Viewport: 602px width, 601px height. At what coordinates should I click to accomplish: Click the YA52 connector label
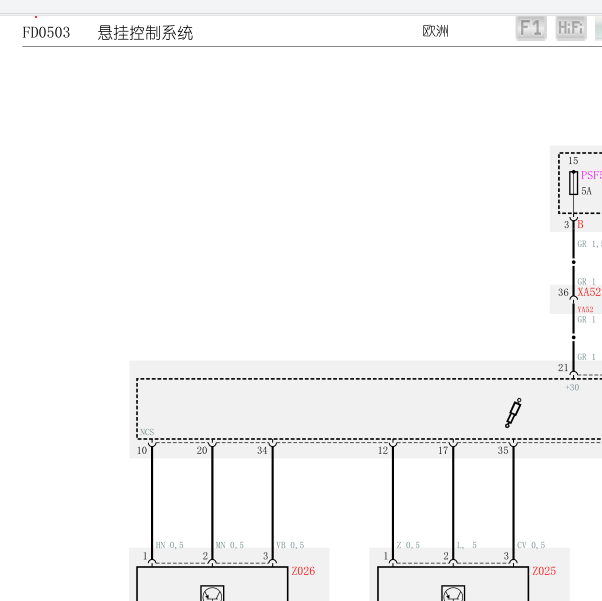click(585, 309)
